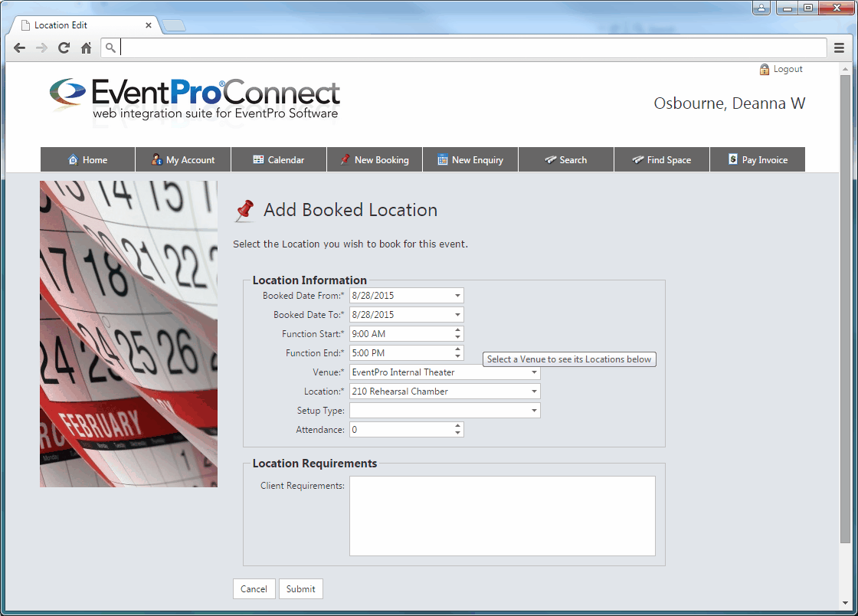
Task: Expand the Booked Date From dropdown
Action: tap(457, 296)
